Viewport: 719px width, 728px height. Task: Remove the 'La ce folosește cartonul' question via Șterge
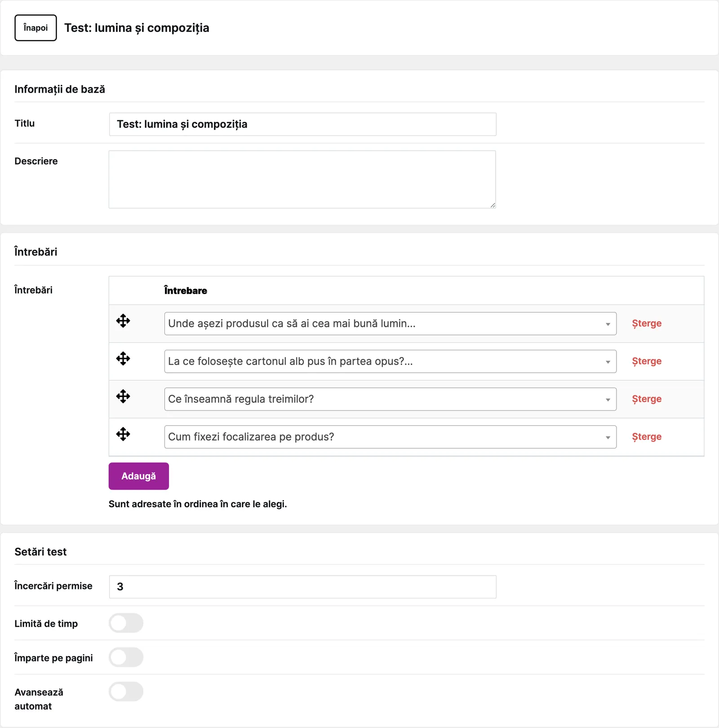[x=647, y=361]
